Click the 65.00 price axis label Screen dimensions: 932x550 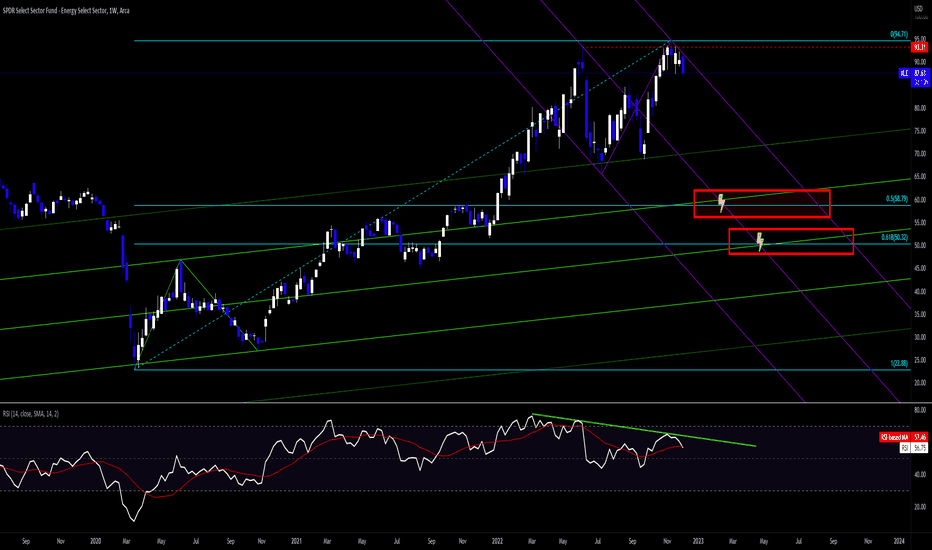click(x=920, y=177)
